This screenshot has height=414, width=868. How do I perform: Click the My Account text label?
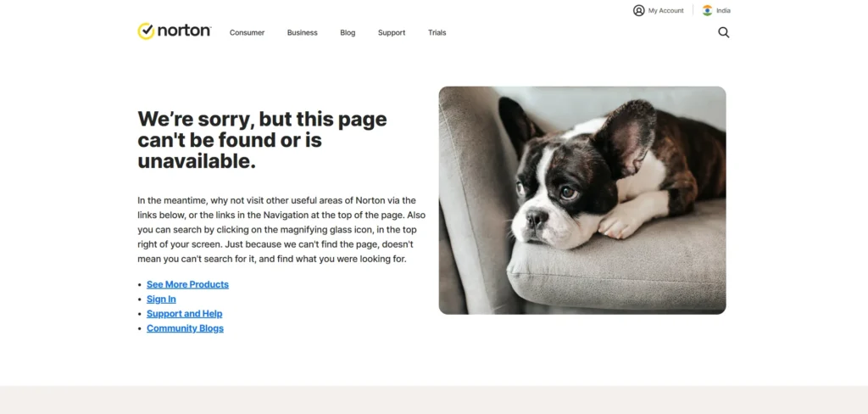666,10
